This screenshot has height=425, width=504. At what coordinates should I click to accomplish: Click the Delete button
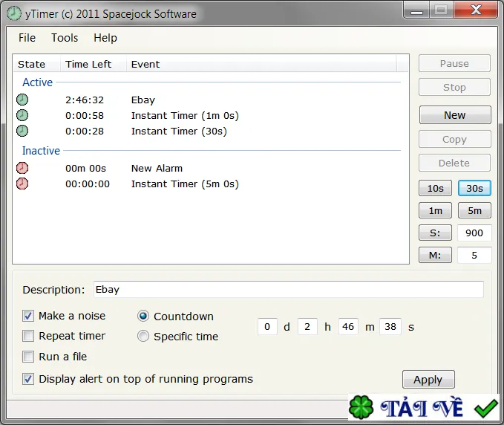click(x=454, y=163)
